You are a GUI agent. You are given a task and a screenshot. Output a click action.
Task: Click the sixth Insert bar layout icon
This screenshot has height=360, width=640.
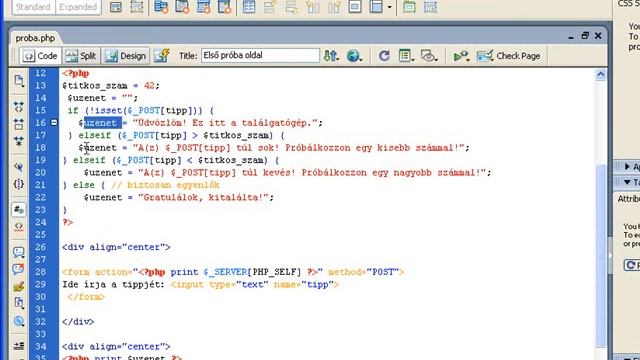(x=224, y=7)
